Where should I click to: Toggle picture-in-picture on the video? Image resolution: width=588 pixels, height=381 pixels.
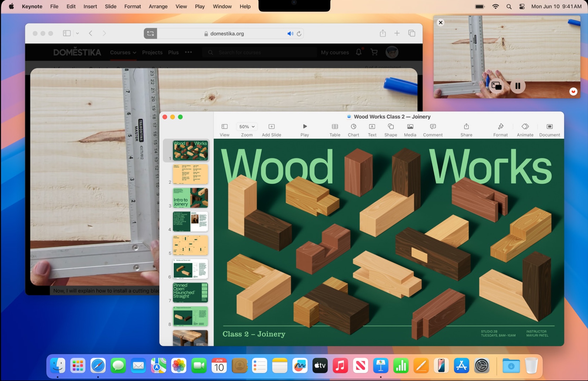click(x=496, y=86)
